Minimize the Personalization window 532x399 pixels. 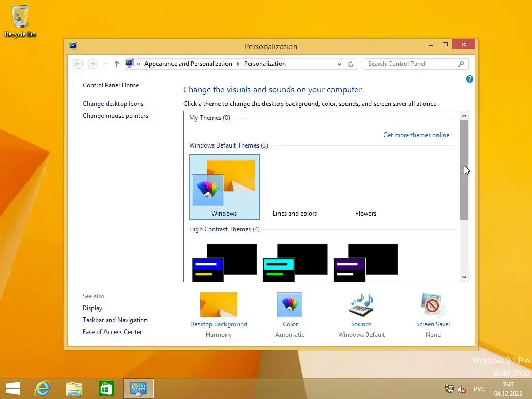click(431, 45)
